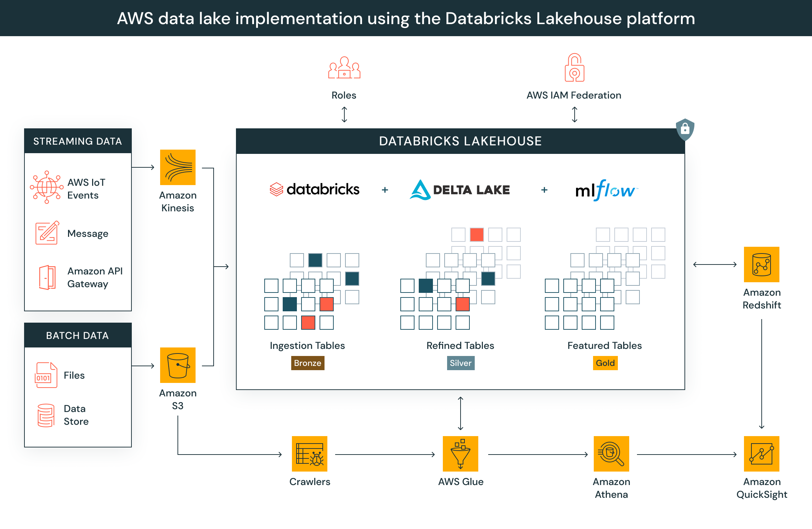
Task: Open the AWS Glue funnel icon
Action: pos(460,454)
